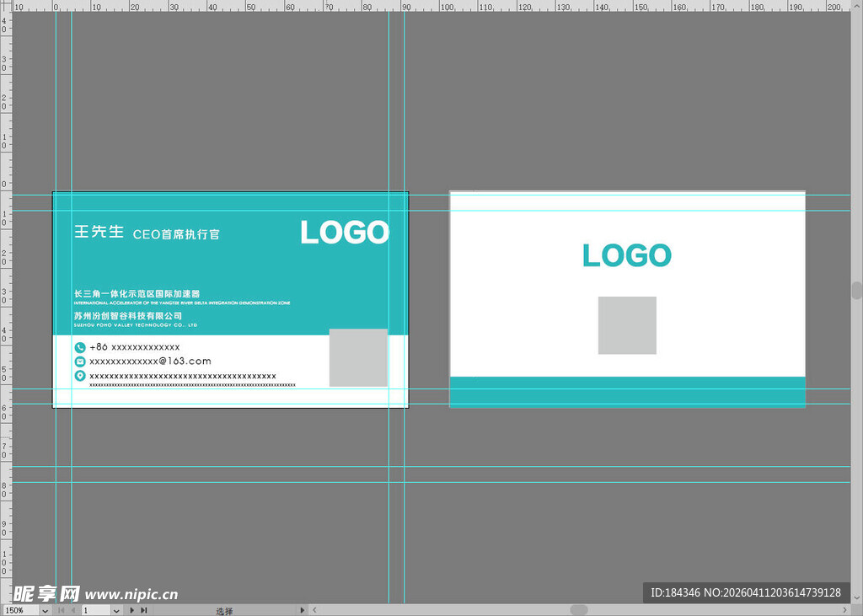
Task: Select the teal bar at bottom of right card
Action: pos(627,392)
